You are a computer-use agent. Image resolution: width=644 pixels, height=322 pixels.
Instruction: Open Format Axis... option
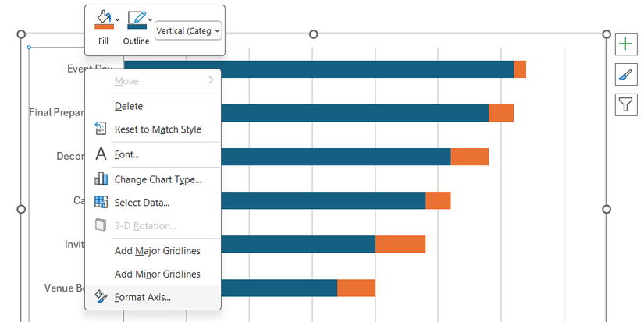[143, 297]
